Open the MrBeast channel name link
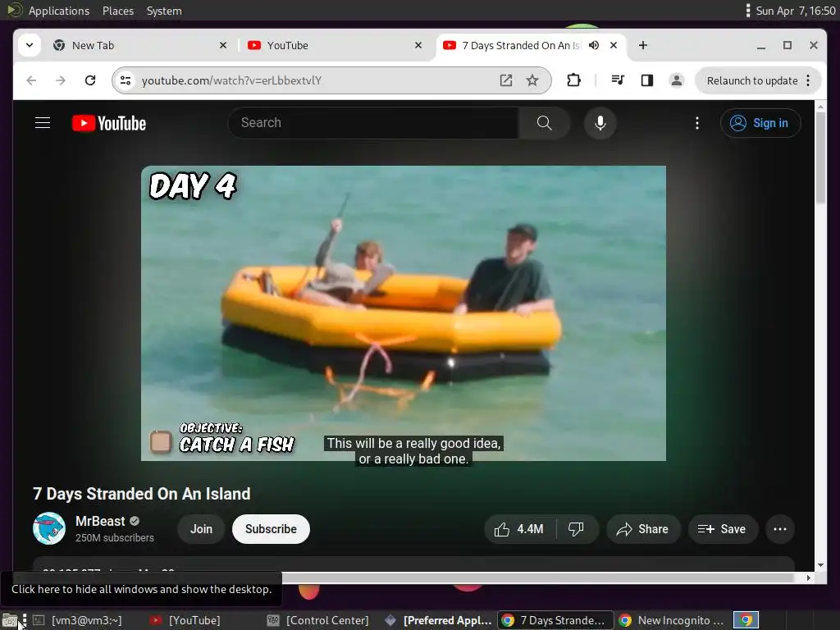The image size is (840, 630). coord(100,521)
